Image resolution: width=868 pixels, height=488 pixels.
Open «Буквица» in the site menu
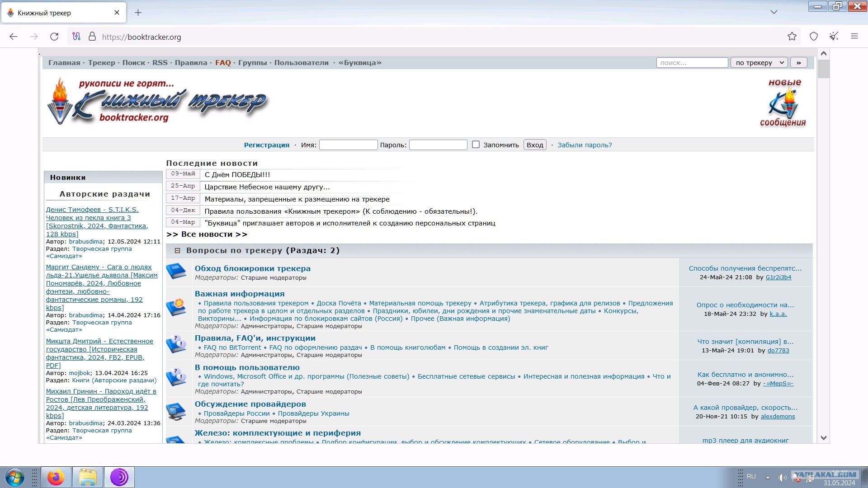tap(360, 63)
